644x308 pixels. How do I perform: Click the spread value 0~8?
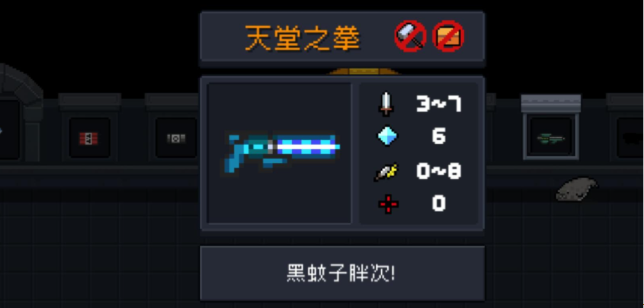pyautogui.click(x=439, y=171)
